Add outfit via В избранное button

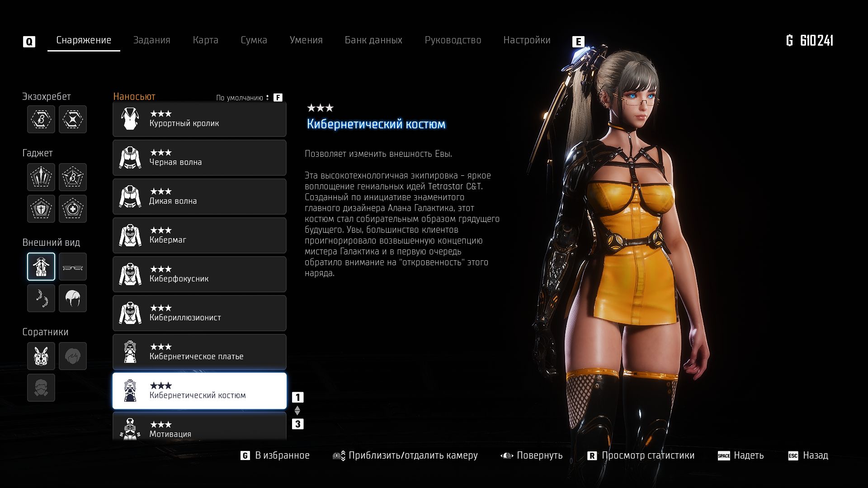pos(282,455)
